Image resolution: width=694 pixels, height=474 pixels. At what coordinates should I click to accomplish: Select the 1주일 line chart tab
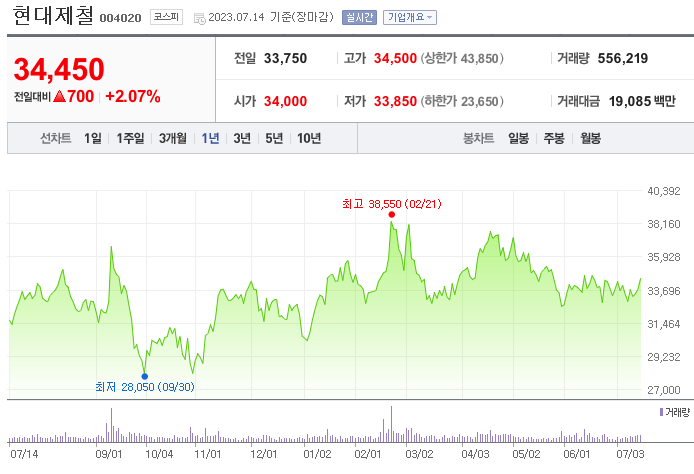[x=131, y=139]
